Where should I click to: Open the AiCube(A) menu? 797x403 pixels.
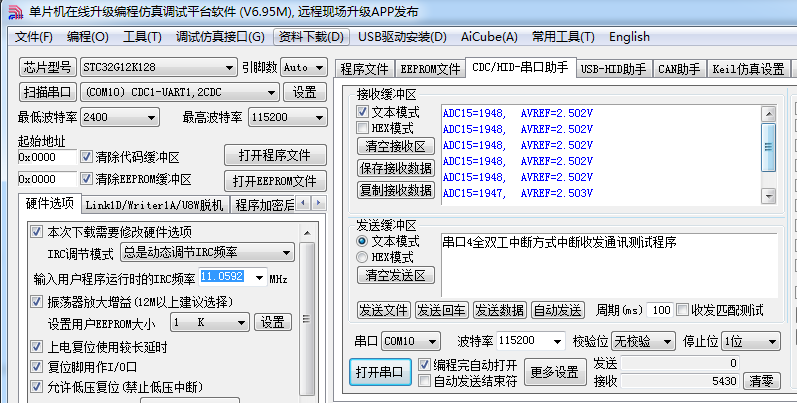[489, 37]
